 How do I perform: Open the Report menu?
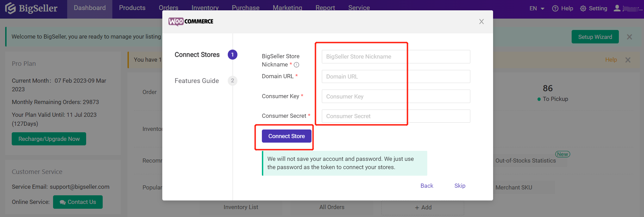[x=325, y=8]
